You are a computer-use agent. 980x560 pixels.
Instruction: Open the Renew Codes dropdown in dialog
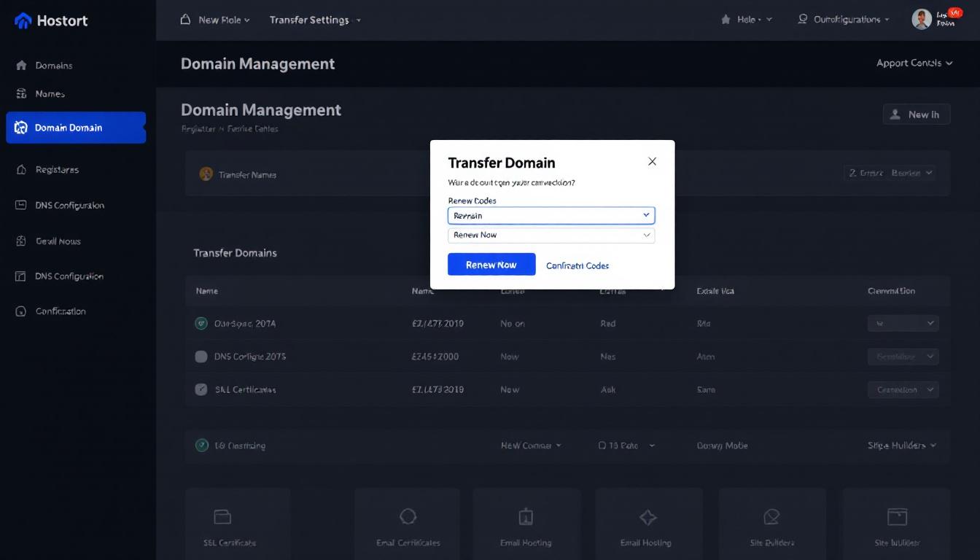tap(551, 216)
